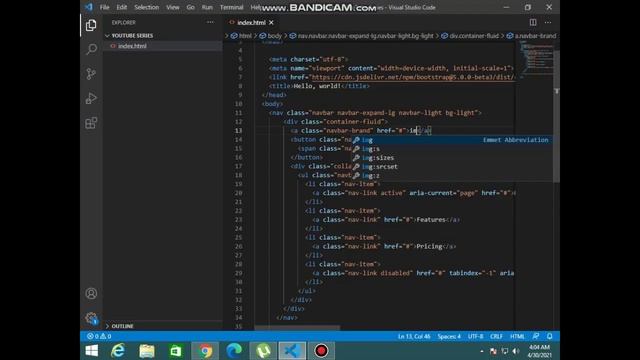640x360 pixels.
Task: Open Internet Explorer from taskbar
Action: pos(118,351)
